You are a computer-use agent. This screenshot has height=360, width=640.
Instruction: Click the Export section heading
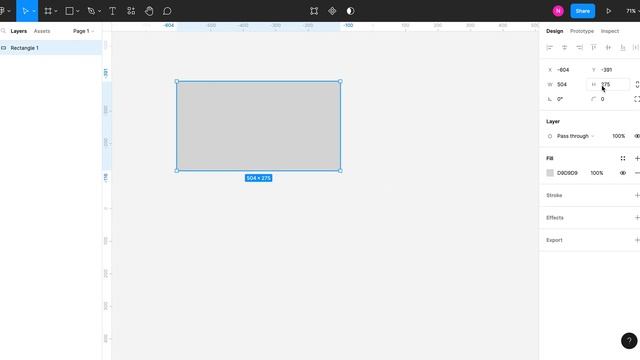coord(554,240)
